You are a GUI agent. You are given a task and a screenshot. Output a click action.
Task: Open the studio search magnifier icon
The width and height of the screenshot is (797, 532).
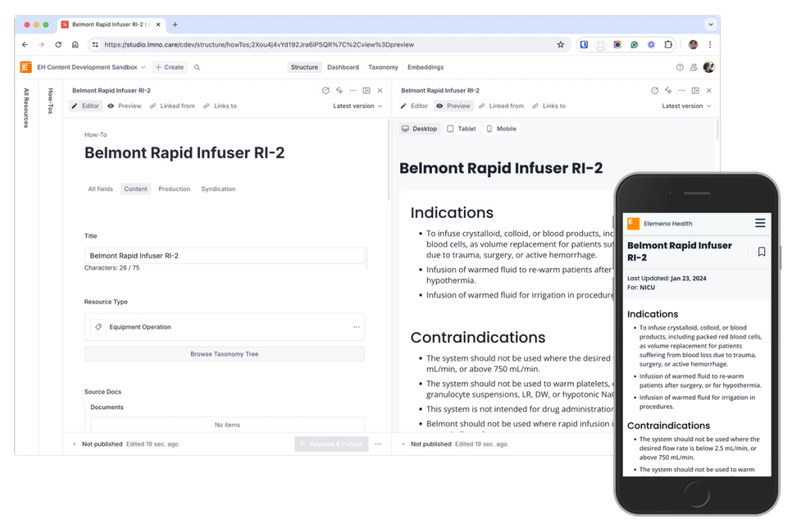pyautogui.click(x=197, y=67)
